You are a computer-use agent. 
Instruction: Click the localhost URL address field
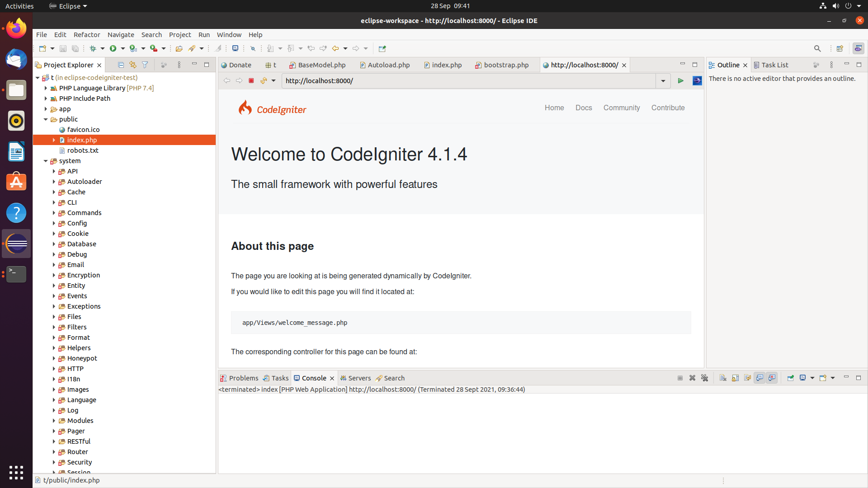[x=469, y=81]
